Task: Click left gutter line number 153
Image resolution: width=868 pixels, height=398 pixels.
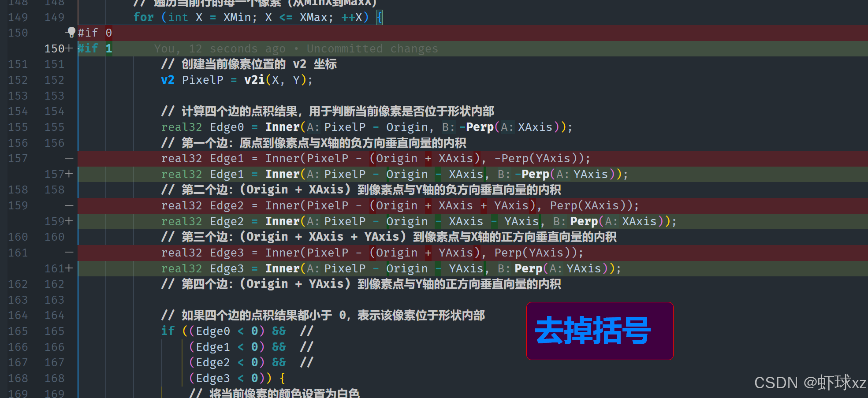Action: click(18, 96)
